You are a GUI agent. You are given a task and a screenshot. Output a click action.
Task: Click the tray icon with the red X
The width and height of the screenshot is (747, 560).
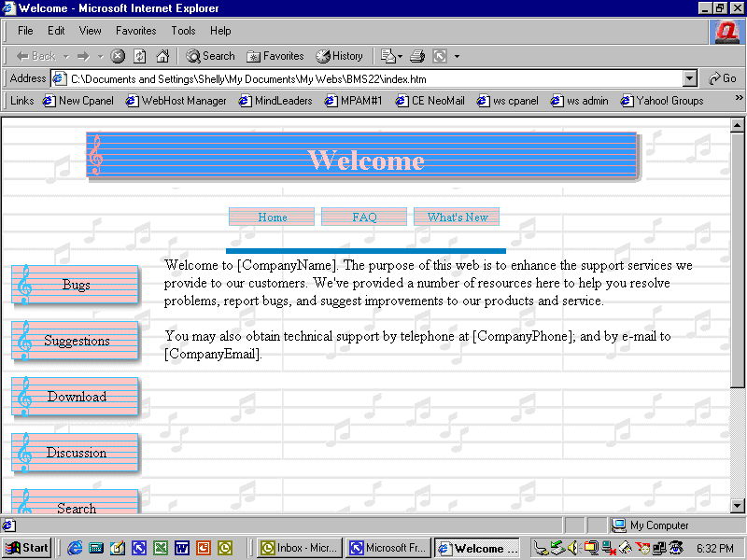[x=610, y=548]
